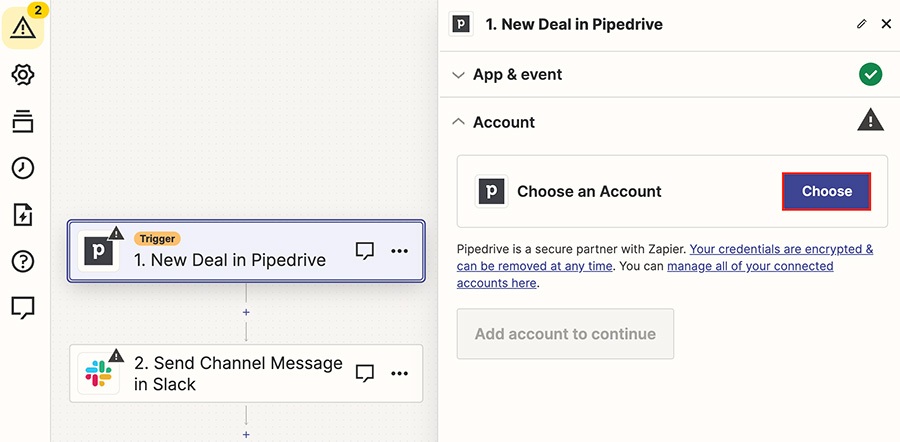Open 'manage all of your connected accounts' link
The image size is (900, 442).
coord(645,274)
